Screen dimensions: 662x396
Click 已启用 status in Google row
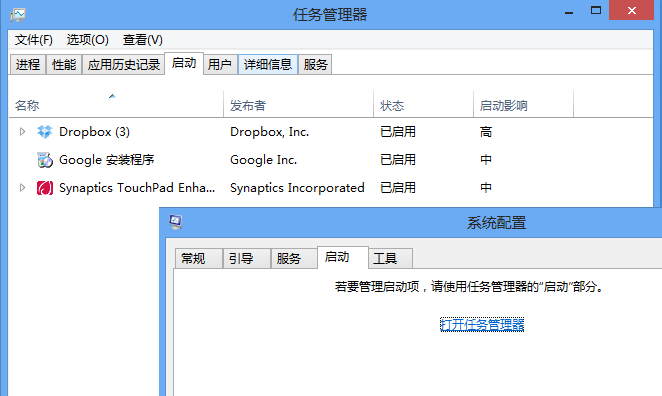point(398,160)
